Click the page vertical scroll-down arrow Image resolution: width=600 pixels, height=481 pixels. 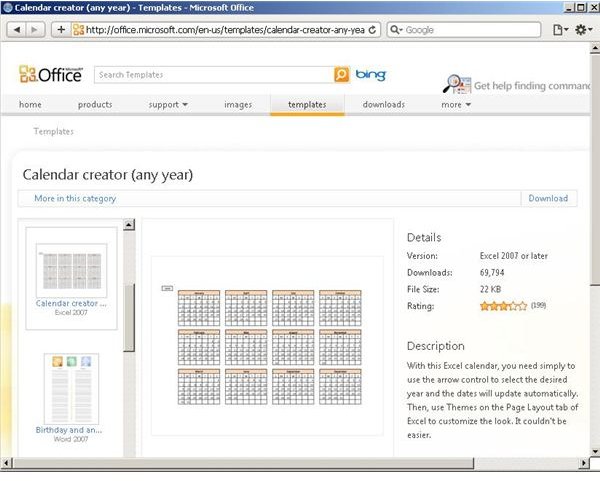[x=595, y=451]
